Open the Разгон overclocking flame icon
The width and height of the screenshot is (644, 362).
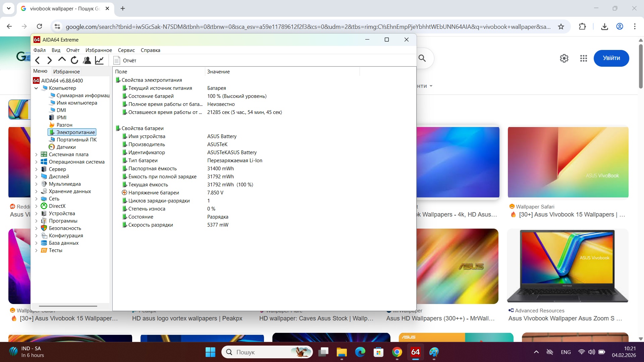click(x=52, y=125)
